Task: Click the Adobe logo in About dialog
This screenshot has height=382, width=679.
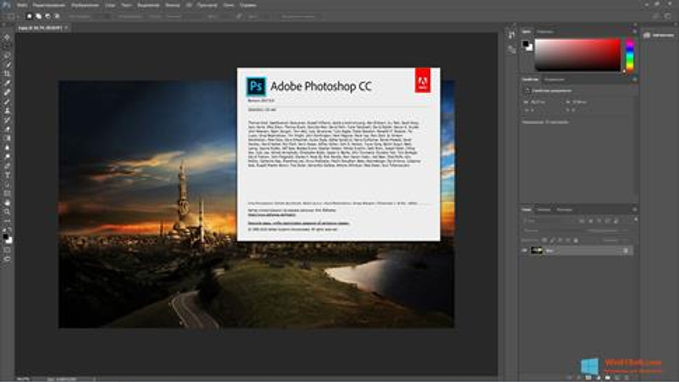Action: 423,81
